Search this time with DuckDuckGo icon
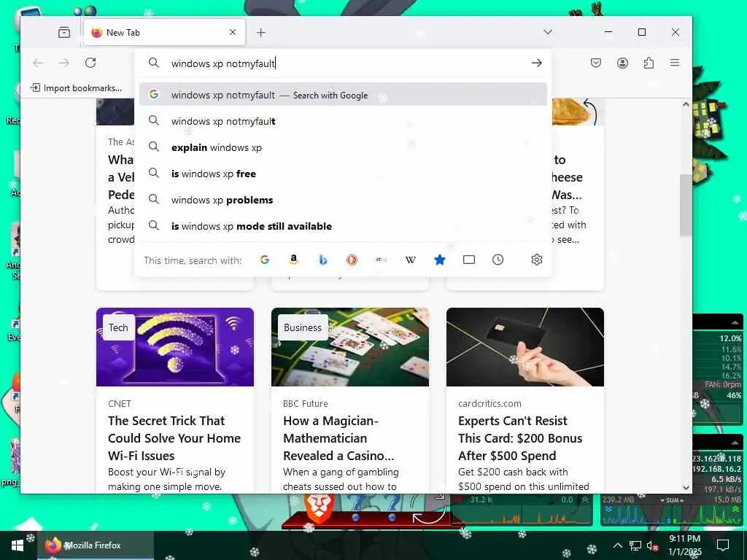The image size is (747, 560). [x=352, y=260]
